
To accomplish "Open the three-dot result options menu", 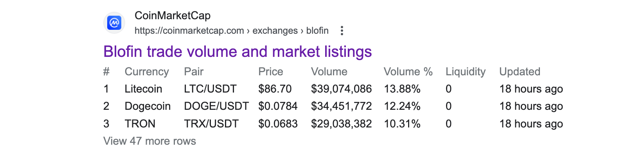I will [x=342, y=31].
